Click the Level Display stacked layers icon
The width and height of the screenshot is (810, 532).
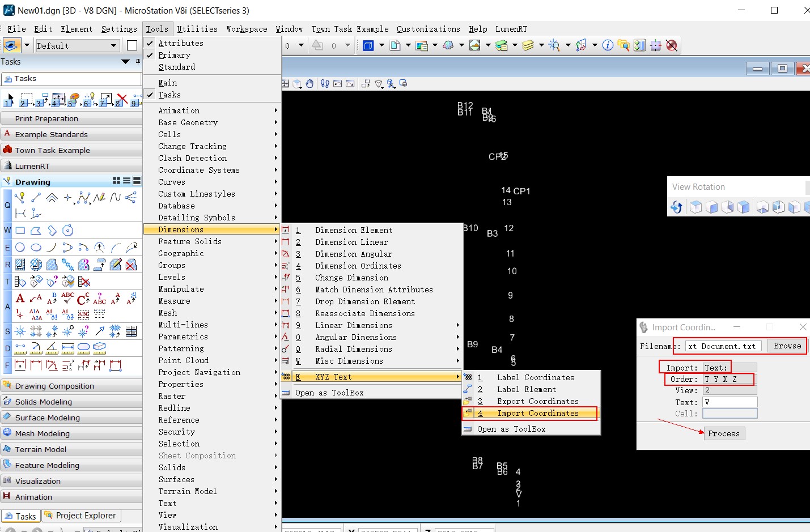click(x=528, y=45)
